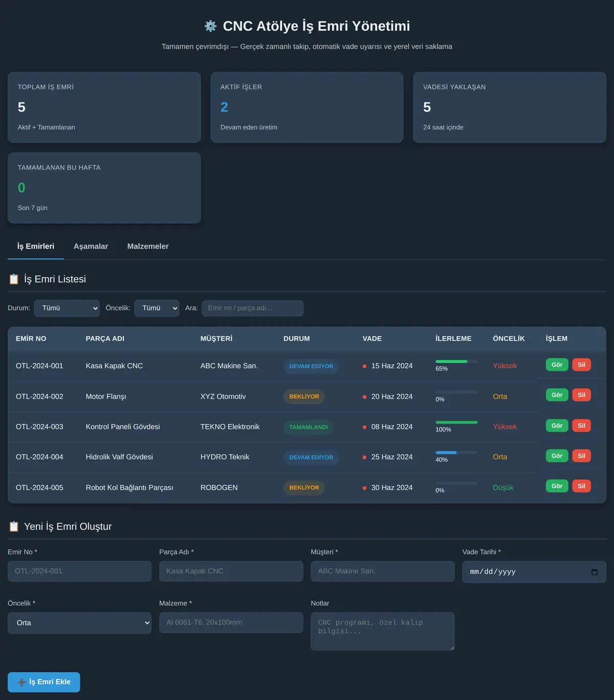This screenshot has height=700, width=614.
Task: Show order OTL-2024-003 with Gör button
Action: tap(557, 426)
